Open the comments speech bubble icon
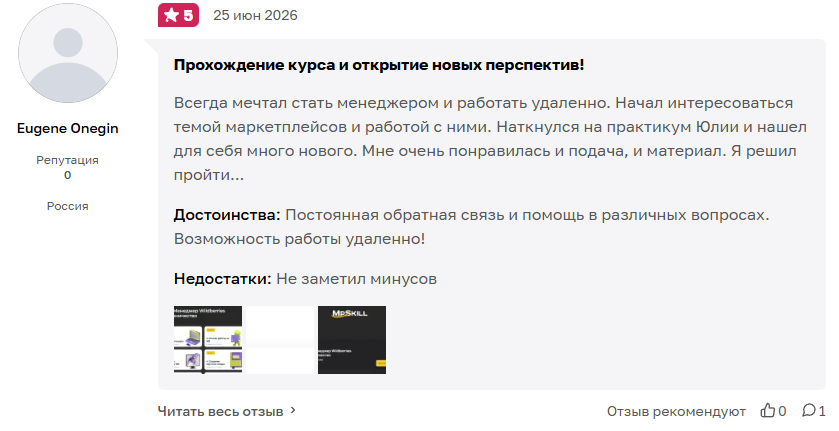Viewport: 839px width, 431px height. [809, 411]
